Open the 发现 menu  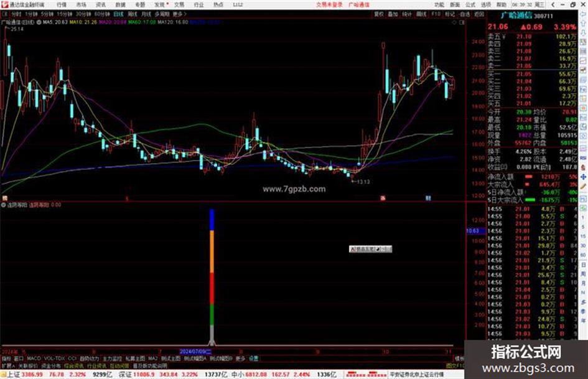pos(160,5)
